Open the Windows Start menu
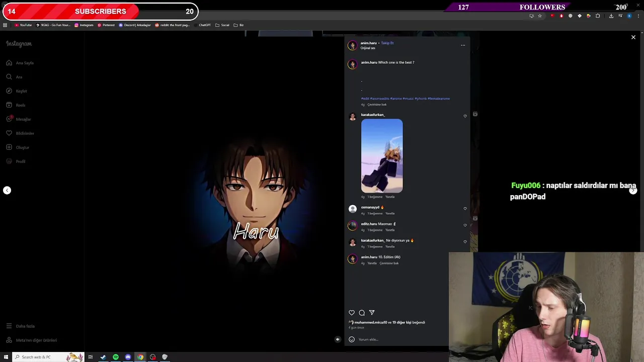 (5, 357)
